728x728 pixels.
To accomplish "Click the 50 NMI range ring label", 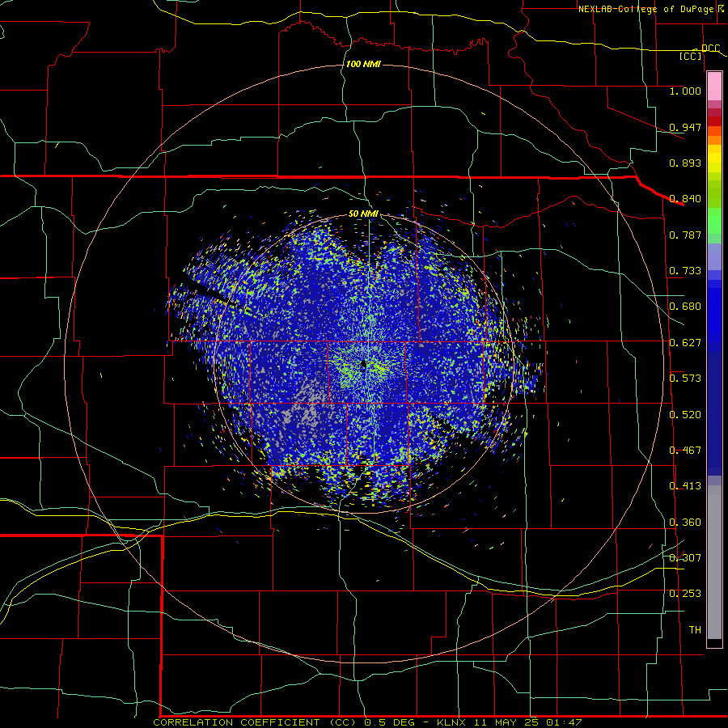I will tap(363, 214).
